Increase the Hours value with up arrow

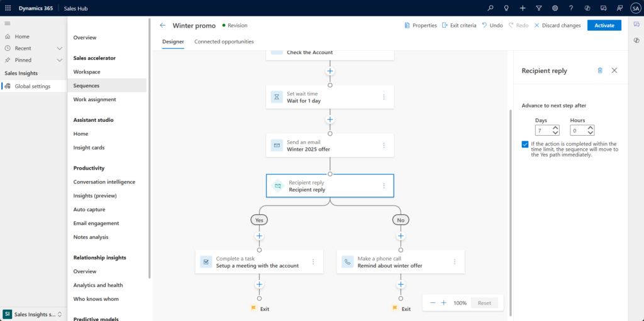coord(590,128)
